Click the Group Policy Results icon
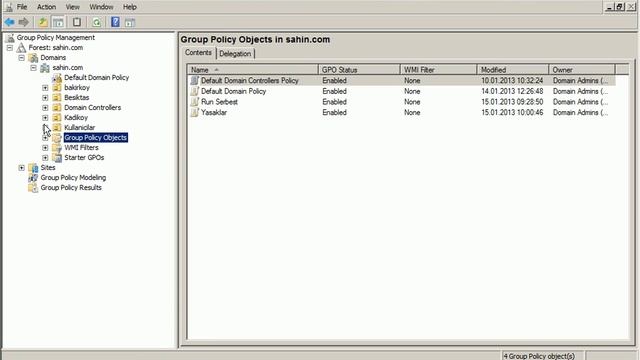Image resolution: width=640 pixels, height=360 pixels. pos(33,188)
